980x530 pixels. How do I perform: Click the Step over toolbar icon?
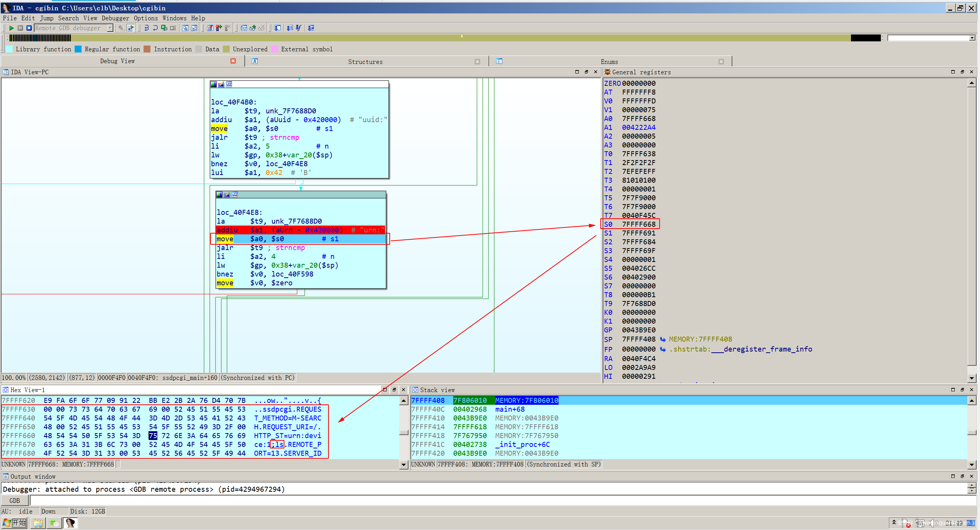pyautogui.click(x=155, y=28)
